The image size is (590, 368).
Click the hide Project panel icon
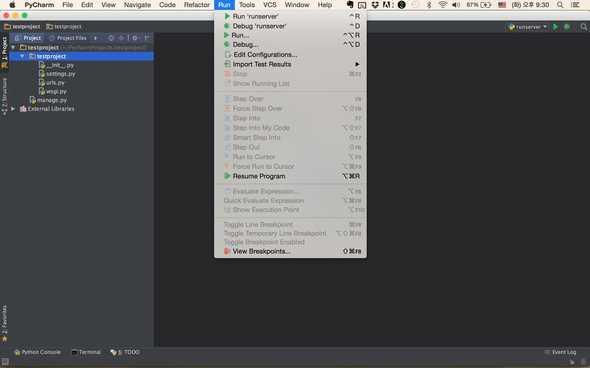(147, 38)
